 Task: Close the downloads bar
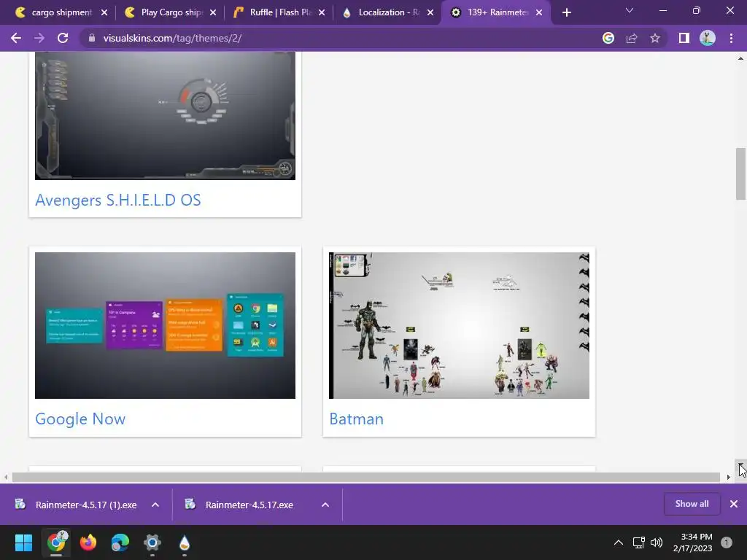734,504
